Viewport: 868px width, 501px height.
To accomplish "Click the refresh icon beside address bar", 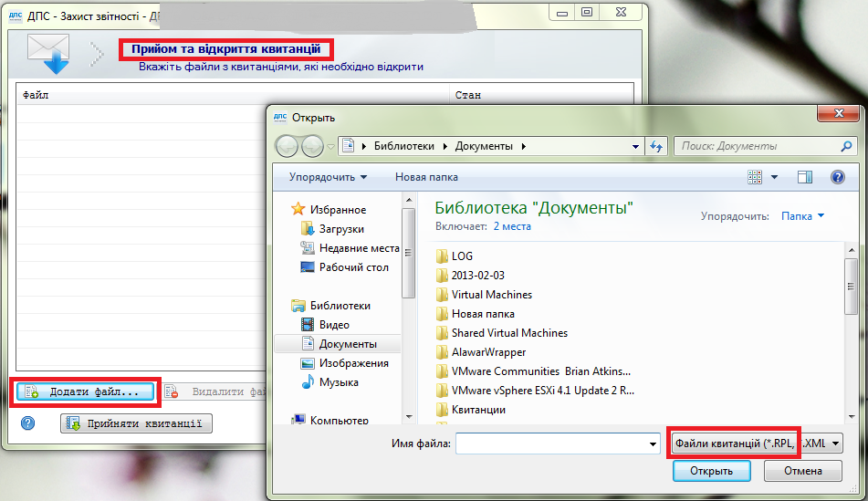I will pyautogui.click(x=655, y=146).
